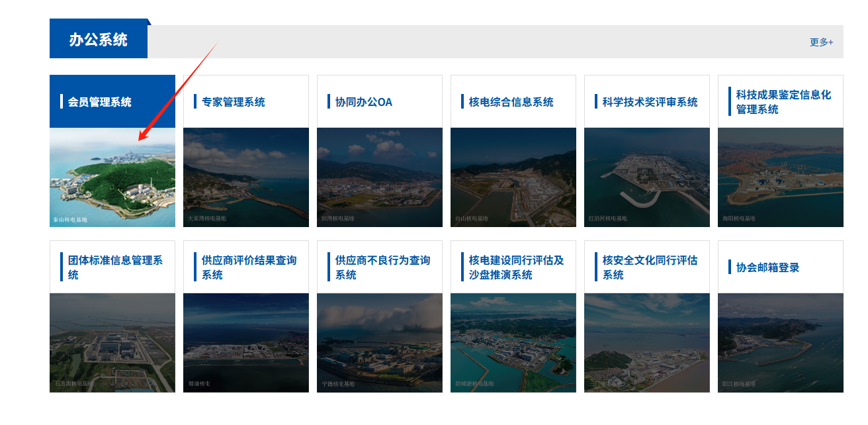Viewport: 868px width, 425px height.
Task: Open 核安全文化同行评估系统 title
Action: point(650,267)
